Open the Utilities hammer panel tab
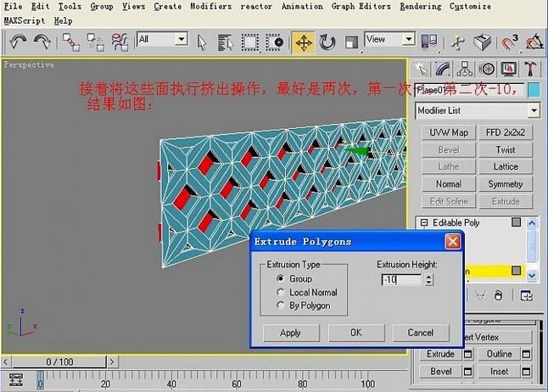Image resolution: width=548 pixels, height=392 pixels. pos(530,70)
